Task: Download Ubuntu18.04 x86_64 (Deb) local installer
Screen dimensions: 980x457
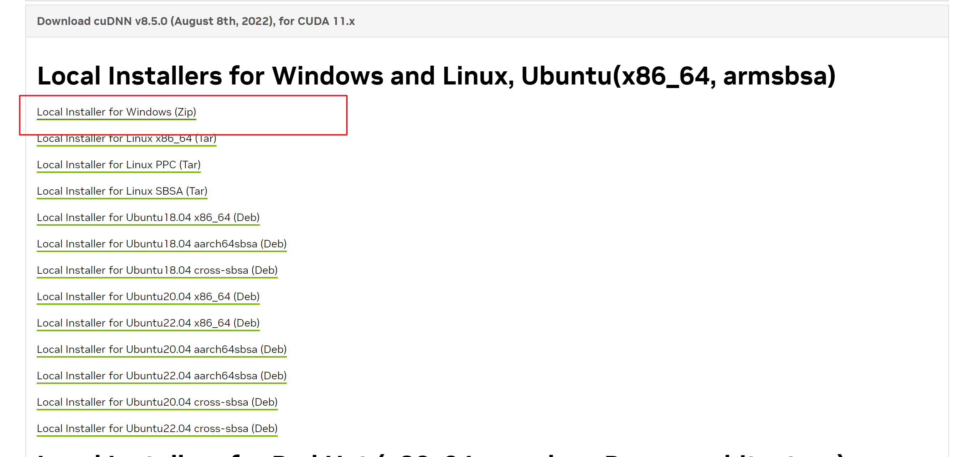Action: [148, 217]
